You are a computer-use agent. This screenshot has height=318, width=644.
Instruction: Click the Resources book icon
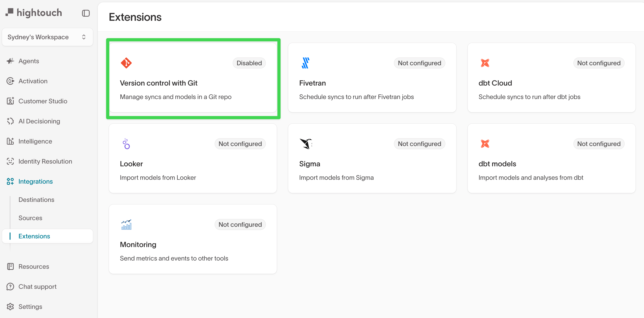coord(10,266)
